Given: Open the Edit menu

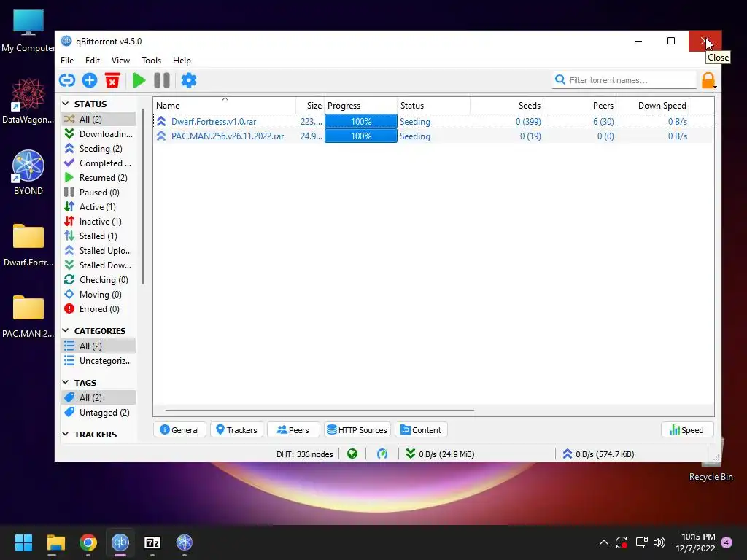Looking at the screenshot, I should click(93, 61).
